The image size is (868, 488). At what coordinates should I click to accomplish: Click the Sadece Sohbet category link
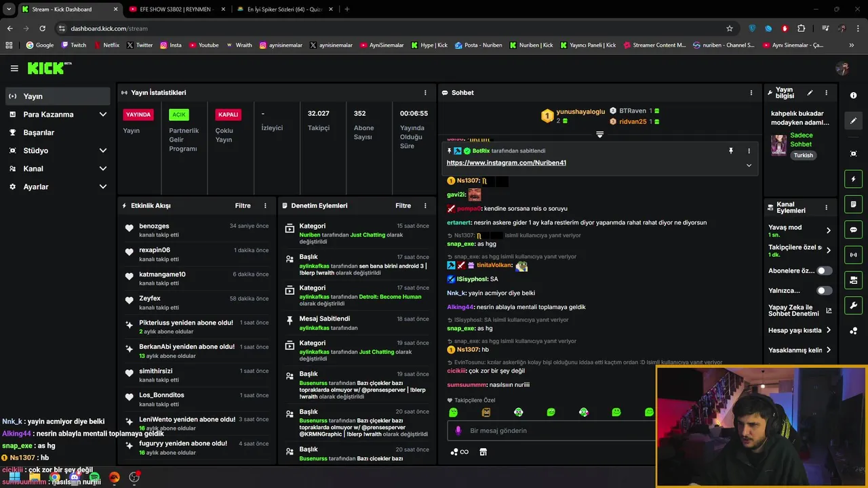pyautogui.click(x=802, y=140)
